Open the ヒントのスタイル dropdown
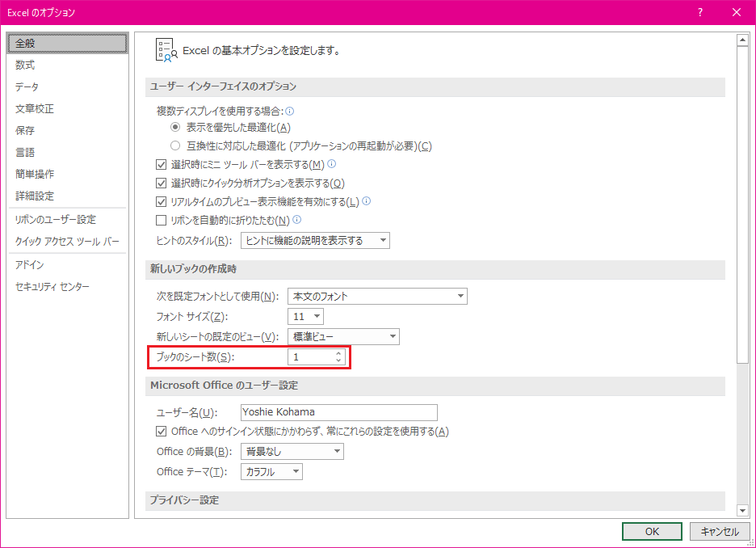 click(x=315, y=240)
